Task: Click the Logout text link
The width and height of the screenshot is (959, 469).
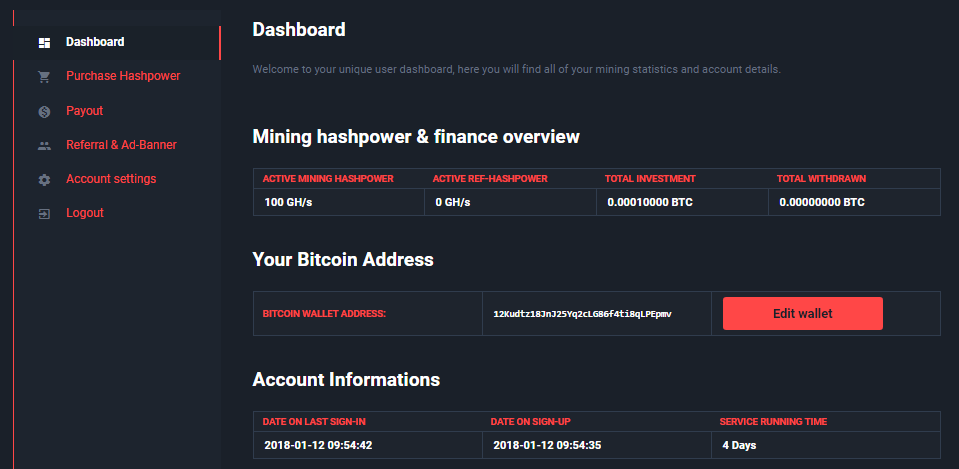Action: click(x=85, y=212)
